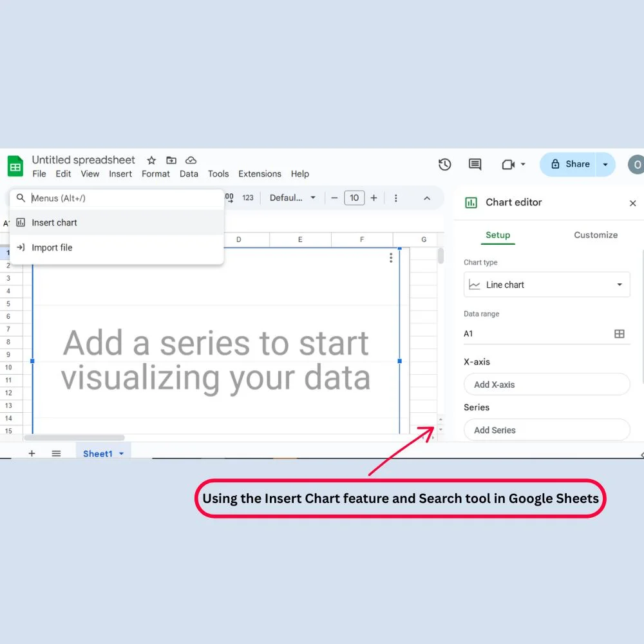This screenshot has width=644, height=644.
Task: Click the chart right-edge resize handle
Action: (400, 361)
